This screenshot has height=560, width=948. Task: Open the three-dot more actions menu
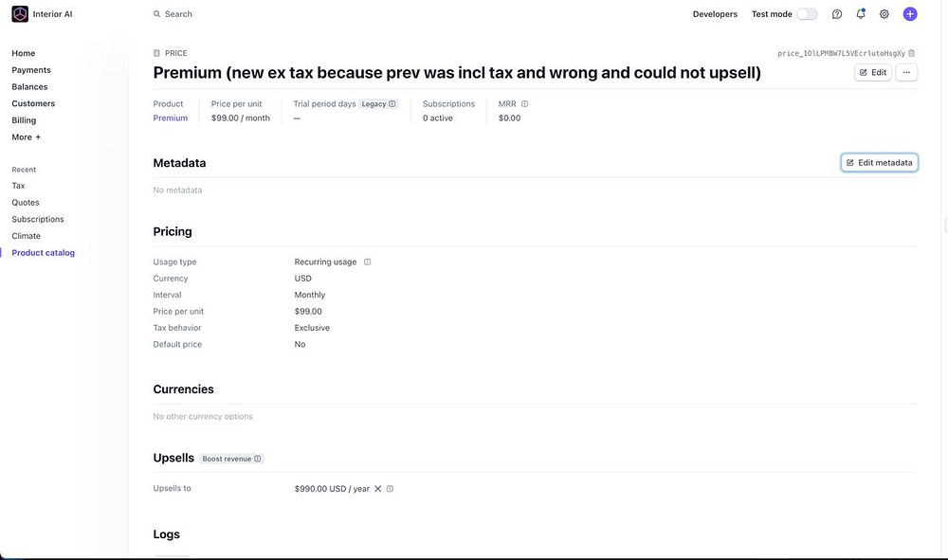(906, 72)
